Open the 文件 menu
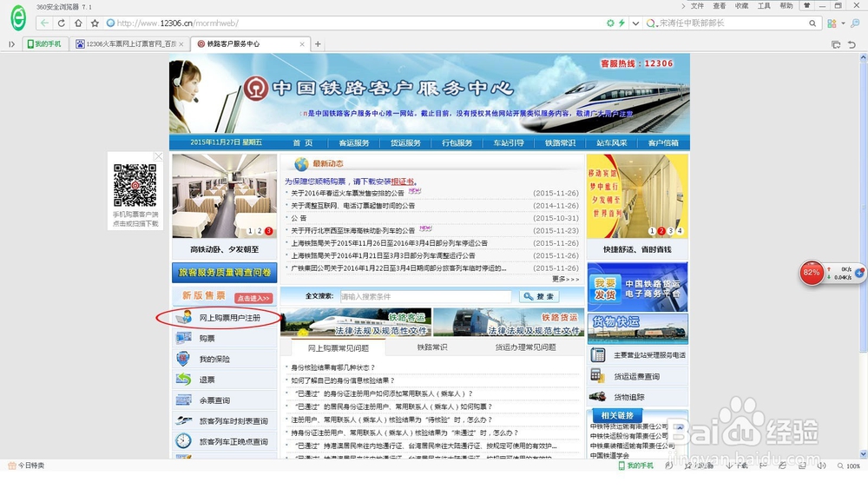 pos(698,5)
